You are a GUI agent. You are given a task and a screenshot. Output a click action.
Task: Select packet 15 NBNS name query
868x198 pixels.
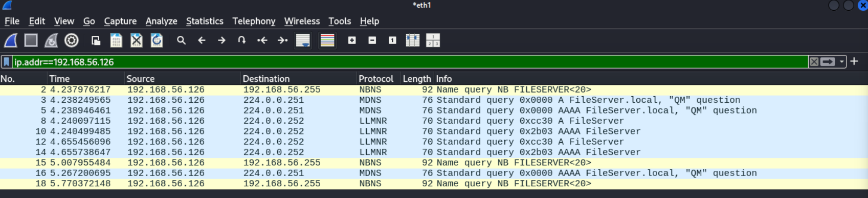(434, 163)
